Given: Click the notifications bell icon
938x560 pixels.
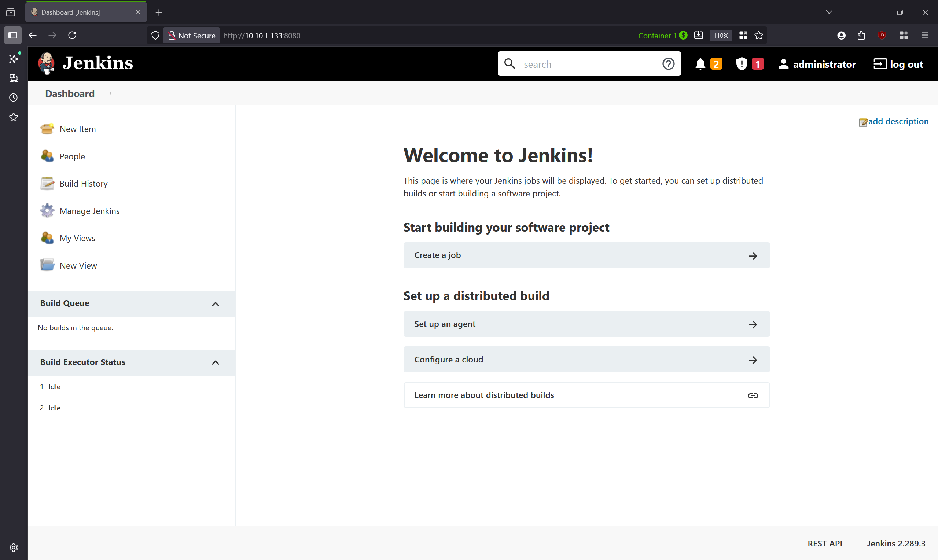Looking at the screenshot, I should pyautogui.click(x=700, y=64).
